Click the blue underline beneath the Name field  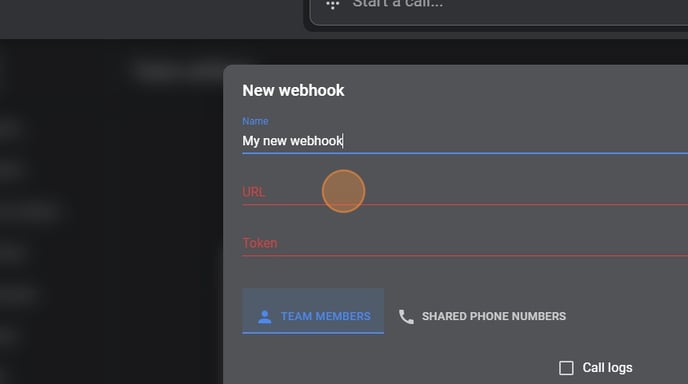[465, 153]
